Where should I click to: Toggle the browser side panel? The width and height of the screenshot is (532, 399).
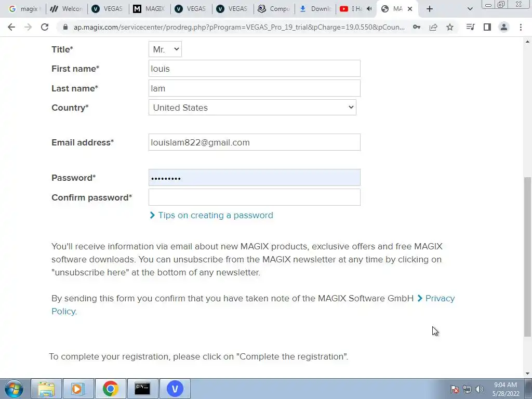tap(487, 27)
